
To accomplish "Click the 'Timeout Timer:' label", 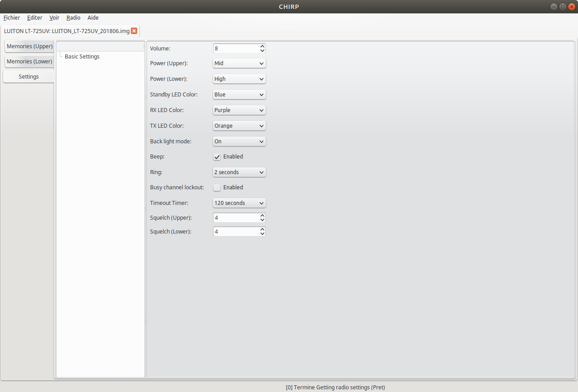I will click(x=169, y=203).
